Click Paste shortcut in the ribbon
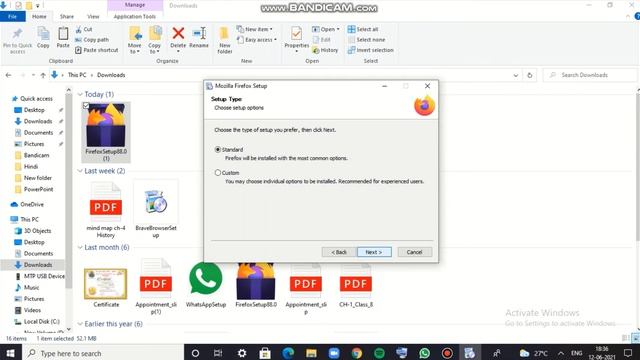 [97, 50]
